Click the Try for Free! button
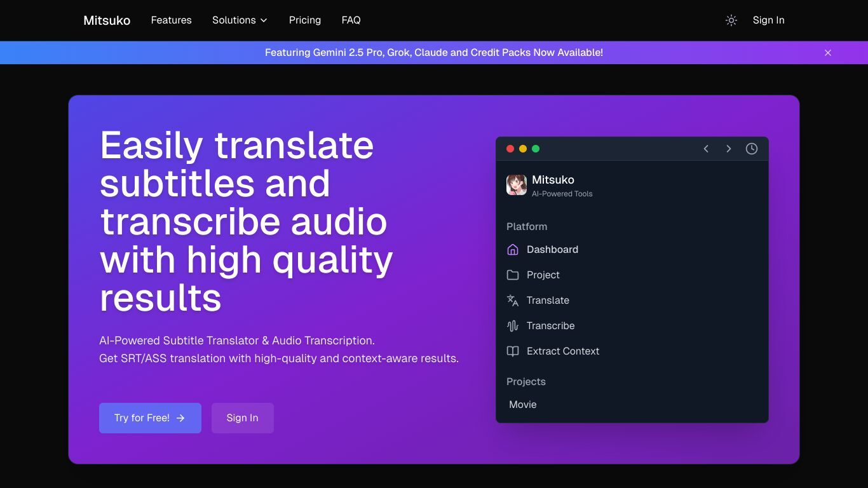The image size is (868, 488). click(x=150, y=418)
